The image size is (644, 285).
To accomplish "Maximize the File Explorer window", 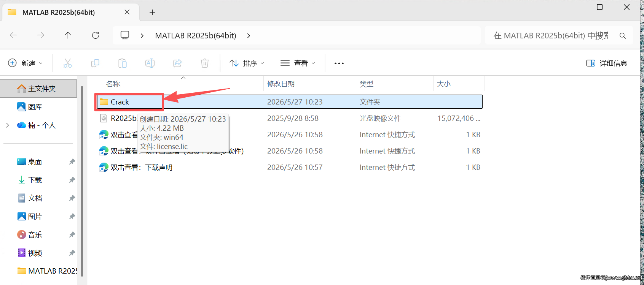I will 600,7.
